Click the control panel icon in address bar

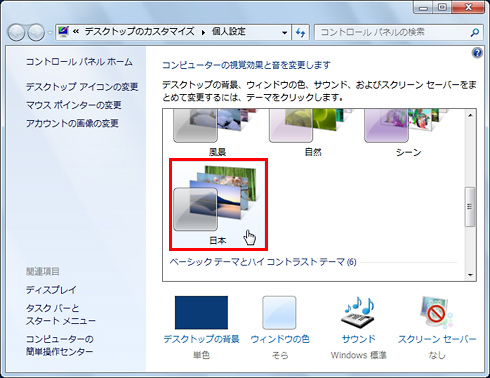click(63, 32)
